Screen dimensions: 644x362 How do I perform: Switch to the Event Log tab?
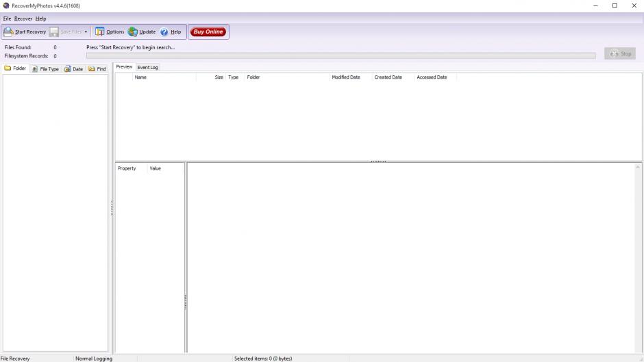coord(147,67)
